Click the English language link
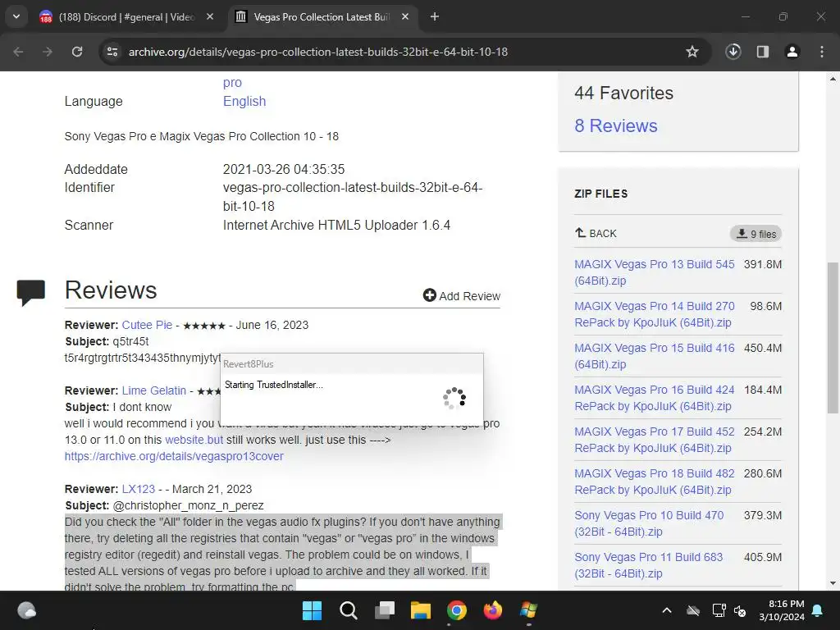This screenshot has width=840, height=630. click(x=244, y=101)
